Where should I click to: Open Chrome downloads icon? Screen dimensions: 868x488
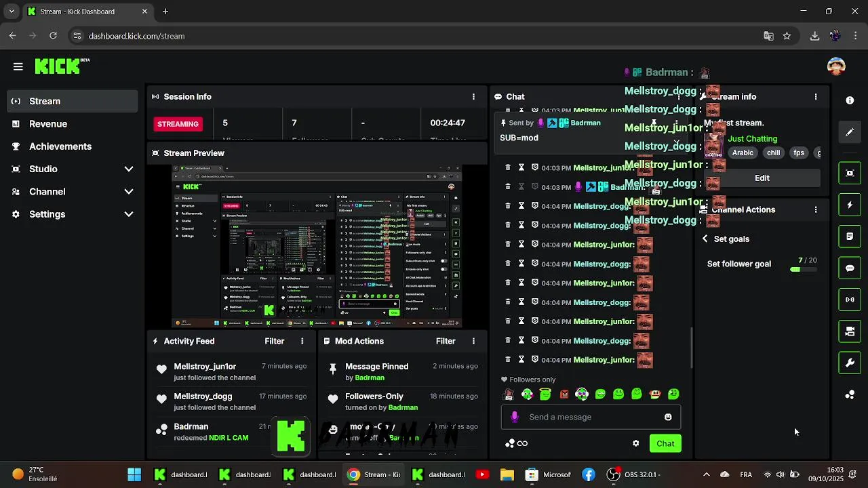(x=814, y=36)
